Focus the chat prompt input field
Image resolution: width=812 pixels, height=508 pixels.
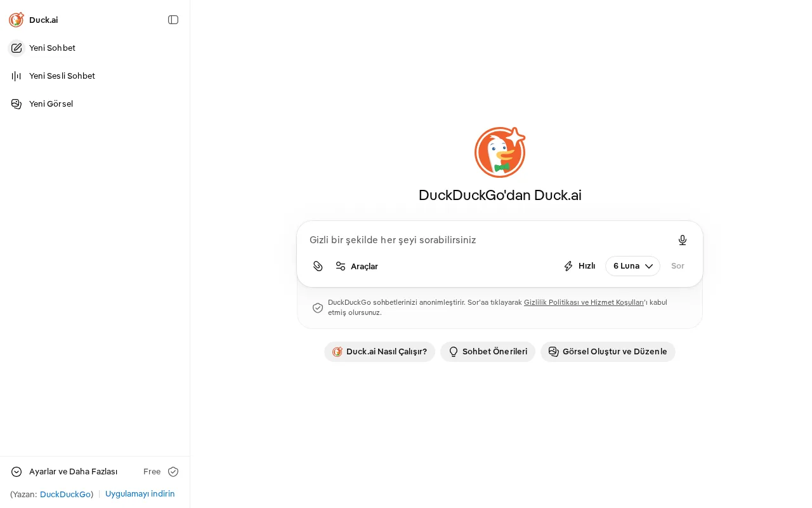coord(488,240)
